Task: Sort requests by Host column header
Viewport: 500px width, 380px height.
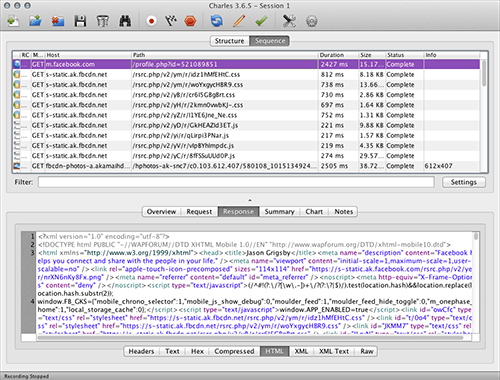Action: [88, 55]
